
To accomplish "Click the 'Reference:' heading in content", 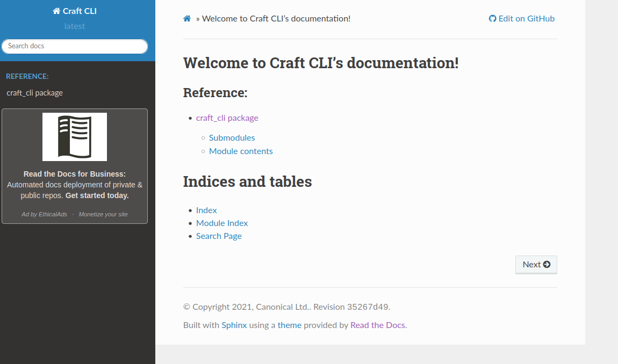I will pos(215,92).
